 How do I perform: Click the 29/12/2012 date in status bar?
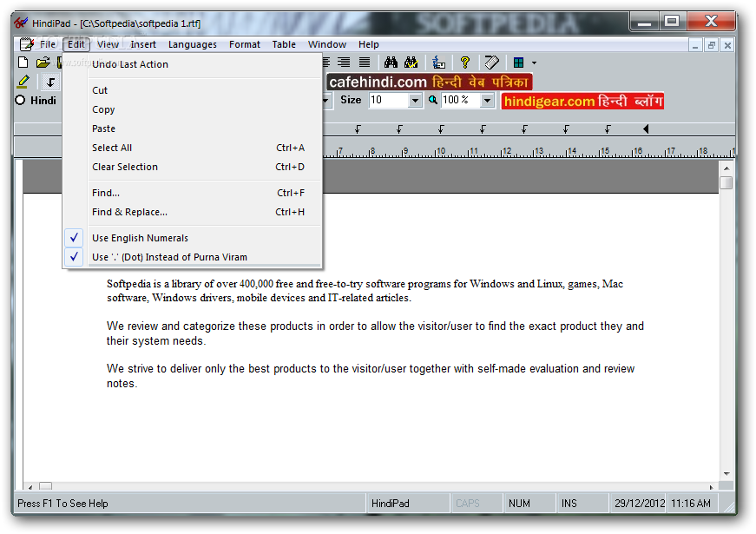pos(640,503)
